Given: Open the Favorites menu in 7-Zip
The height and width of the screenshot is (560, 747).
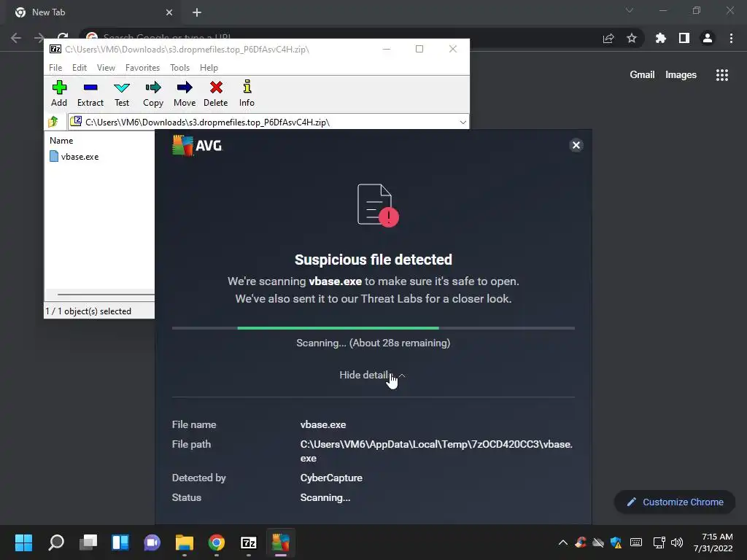Looking at the screenshot, I should [142, 68].
